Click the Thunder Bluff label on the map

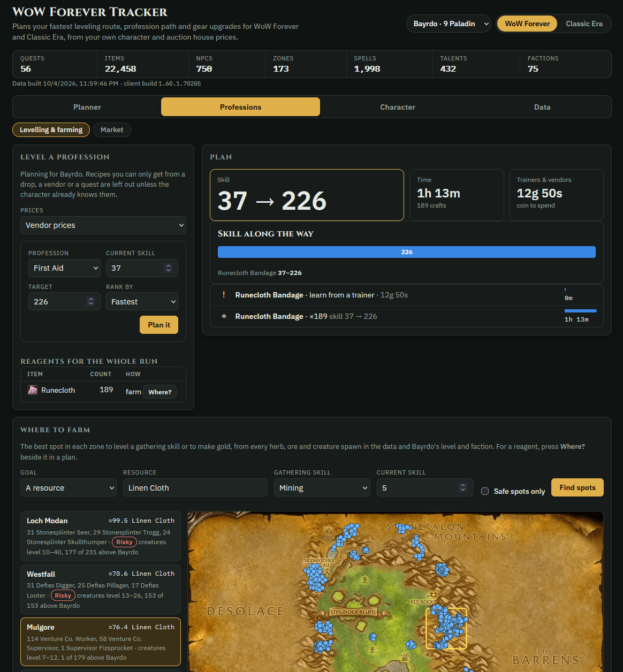354,612
